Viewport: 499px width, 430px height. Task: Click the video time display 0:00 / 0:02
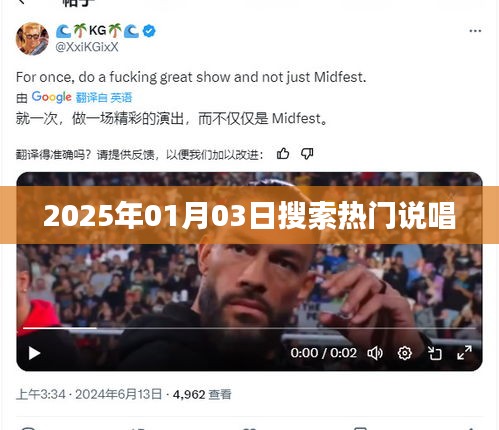click(323, 353)
